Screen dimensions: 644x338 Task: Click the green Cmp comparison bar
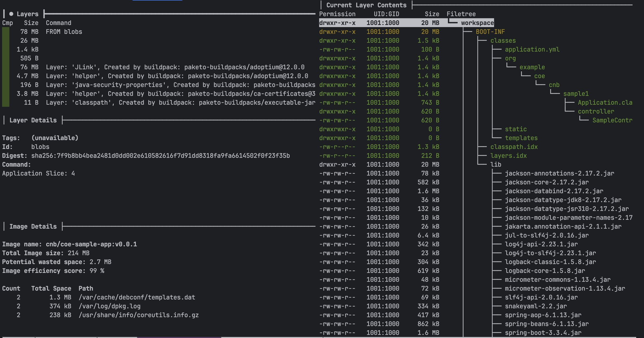click(6, 67)
